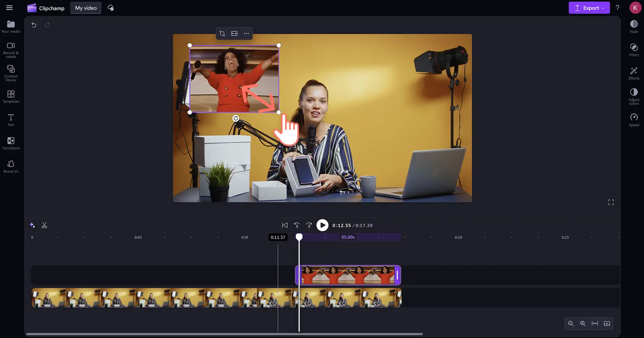Click the cloud sync status icon
The image size is (644, 338).
pyautogui.click(x=111, y=8)
